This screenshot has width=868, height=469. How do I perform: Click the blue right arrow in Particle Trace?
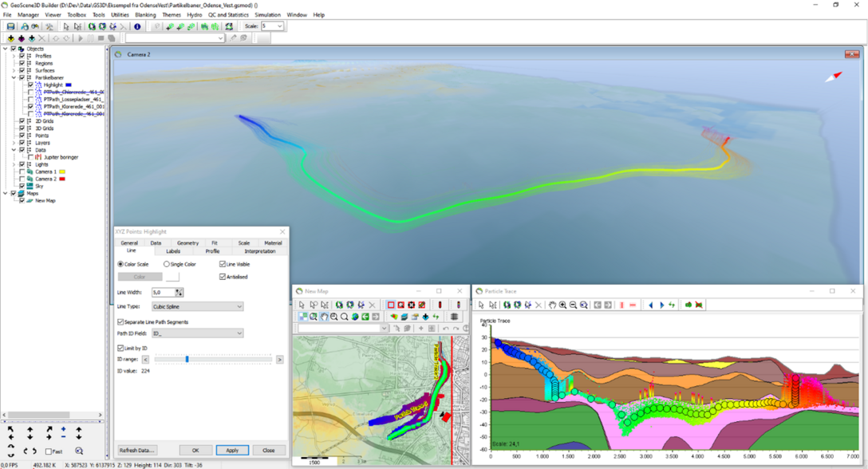coord(661,305)
